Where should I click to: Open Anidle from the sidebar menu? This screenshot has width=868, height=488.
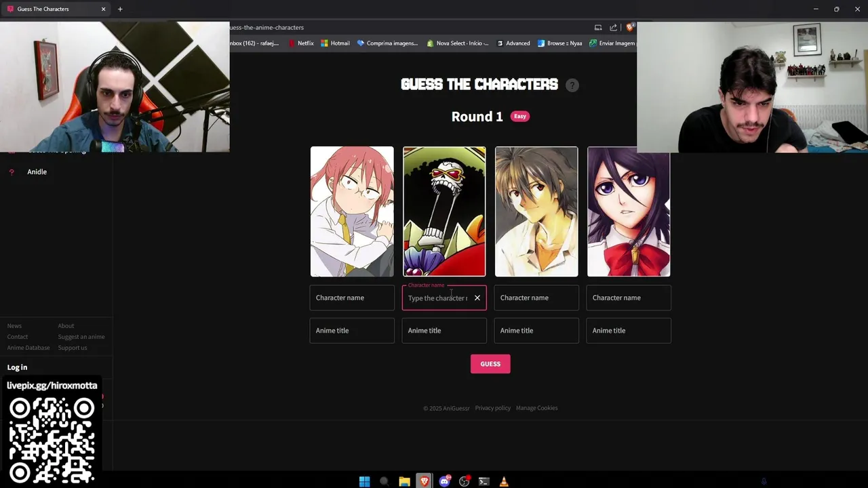(x=37, y=172)
